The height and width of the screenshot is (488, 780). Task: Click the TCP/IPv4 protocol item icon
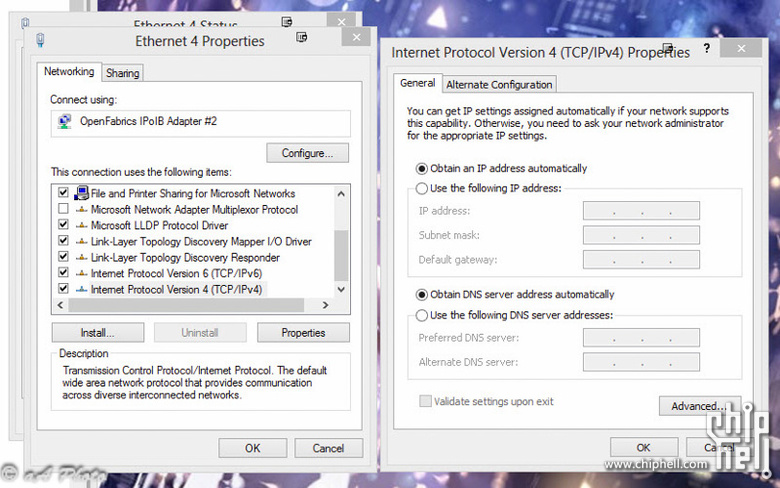[82, 290]
